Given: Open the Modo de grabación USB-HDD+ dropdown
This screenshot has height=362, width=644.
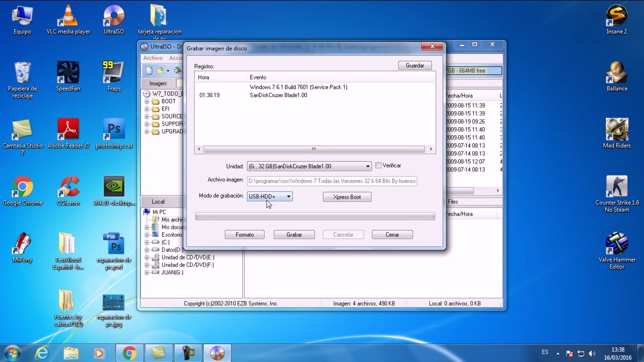Looking at the screenshot, I should 269,197.
